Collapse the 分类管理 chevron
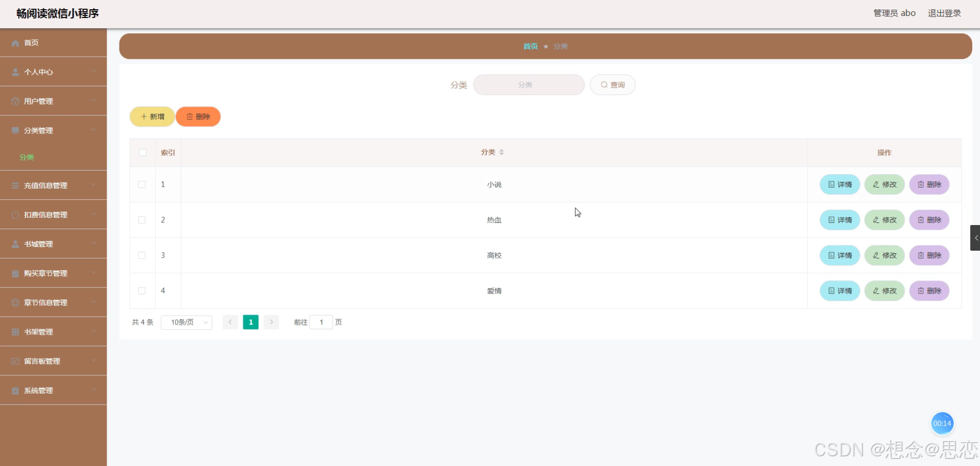This screenshot has height=466, width=980. 94,130
